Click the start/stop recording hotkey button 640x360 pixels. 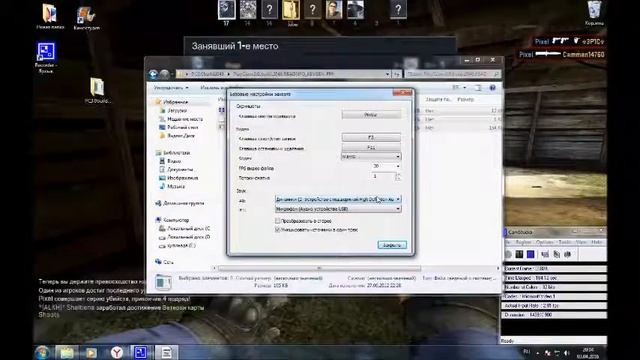click(x=371, y=138)
